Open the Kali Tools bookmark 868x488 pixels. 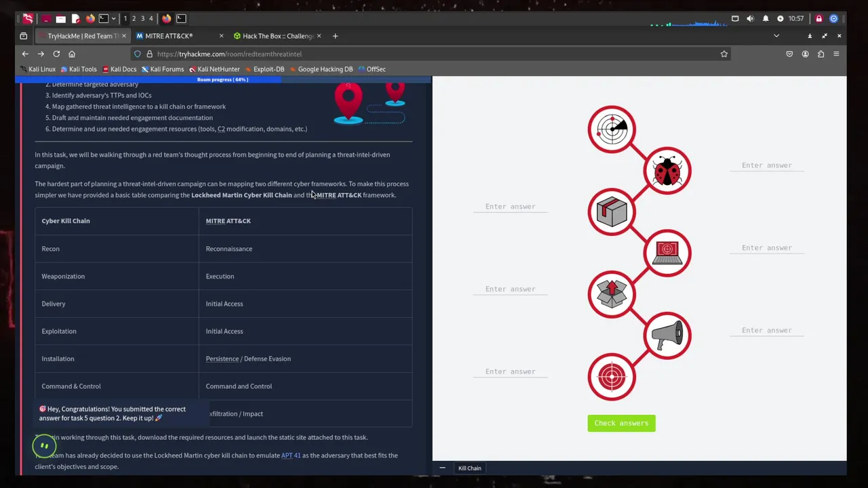[x=79, y=69]
